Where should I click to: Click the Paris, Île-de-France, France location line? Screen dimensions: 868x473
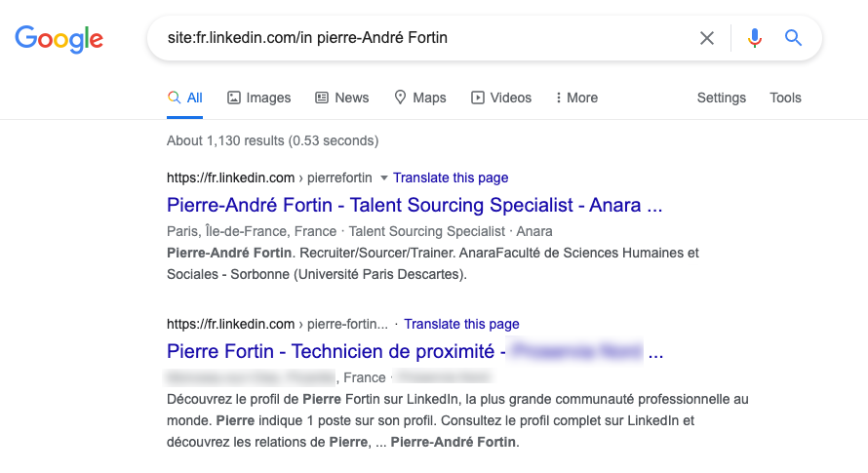(360, 231)
